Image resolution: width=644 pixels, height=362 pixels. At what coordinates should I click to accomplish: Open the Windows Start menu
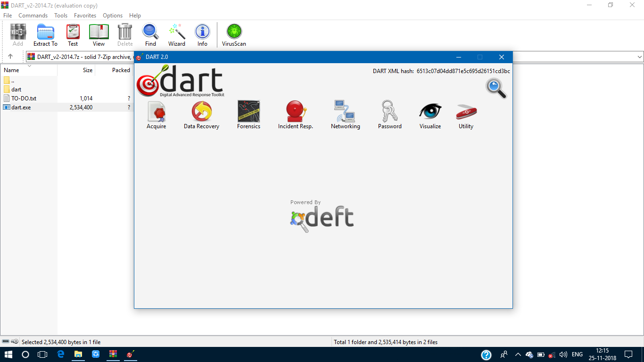coord(8,354)
